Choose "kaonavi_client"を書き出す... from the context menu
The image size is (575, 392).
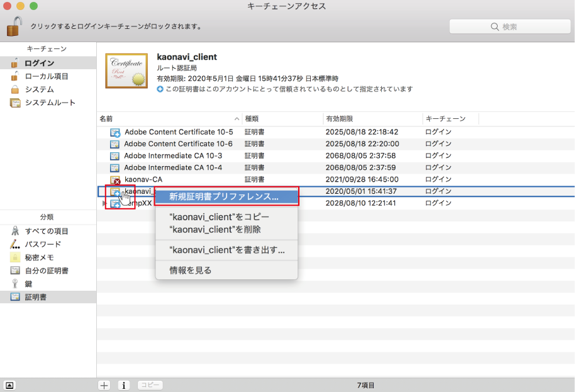click(x=226, y=250)
